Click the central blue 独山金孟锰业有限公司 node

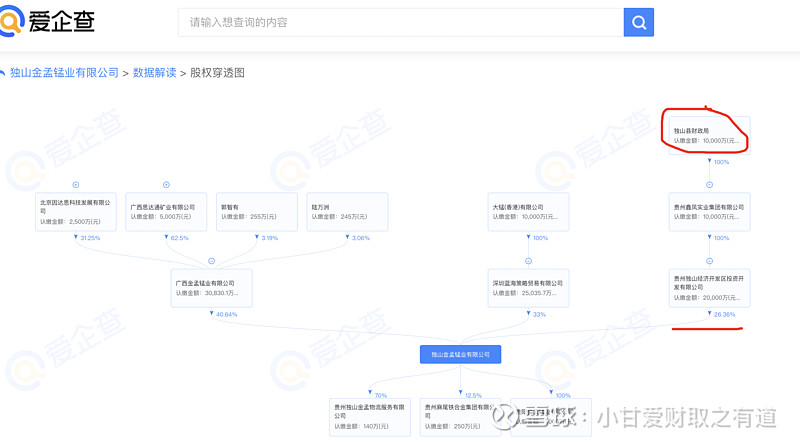460,354
